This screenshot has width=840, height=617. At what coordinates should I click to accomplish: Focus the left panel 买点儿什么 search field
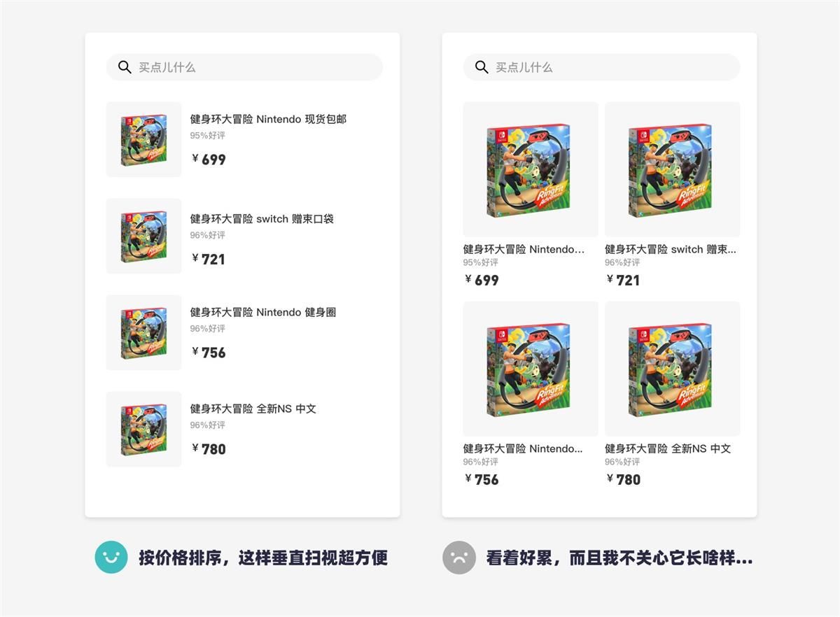pyautogui.click(x=244, y=67)
